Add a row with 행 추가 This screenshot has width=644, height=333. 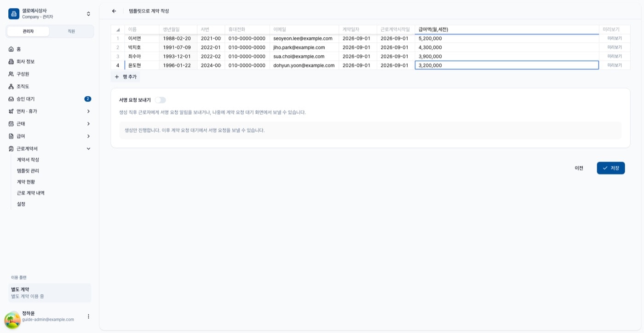[125, 77]
